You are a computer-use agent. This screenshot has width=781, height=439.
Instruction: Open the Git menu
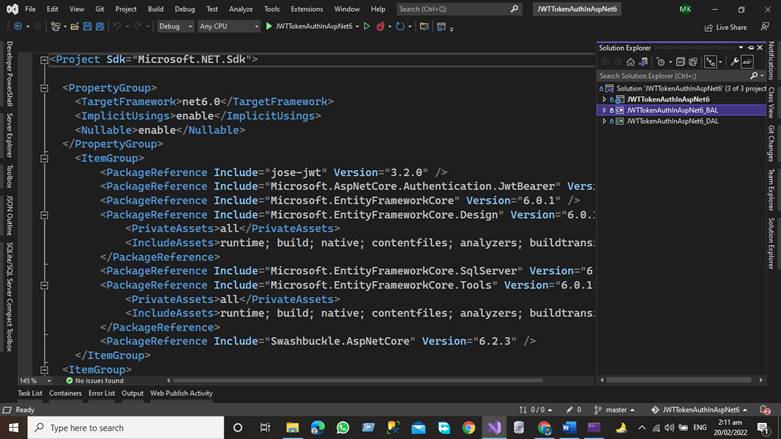[100, 9]
